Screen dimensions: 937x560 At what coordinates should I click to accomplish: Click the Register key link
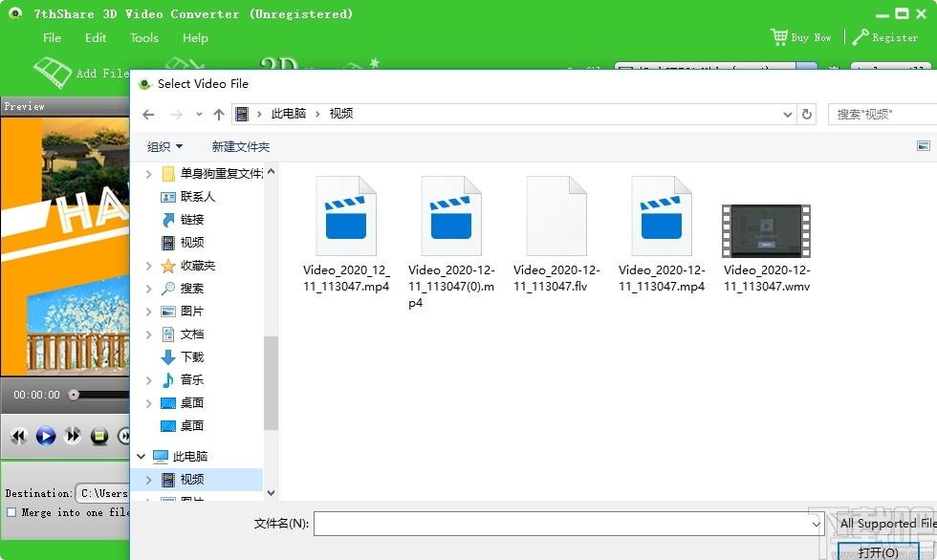[885, 37]
